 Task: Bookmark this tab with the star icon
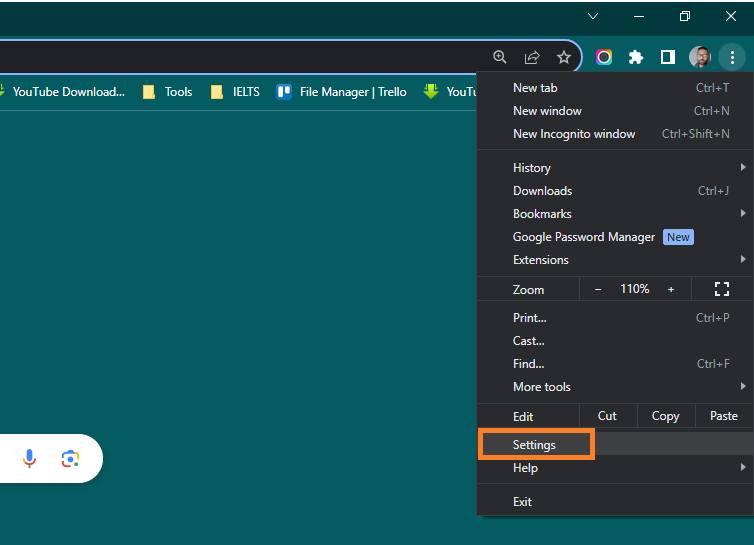[564, 58]
